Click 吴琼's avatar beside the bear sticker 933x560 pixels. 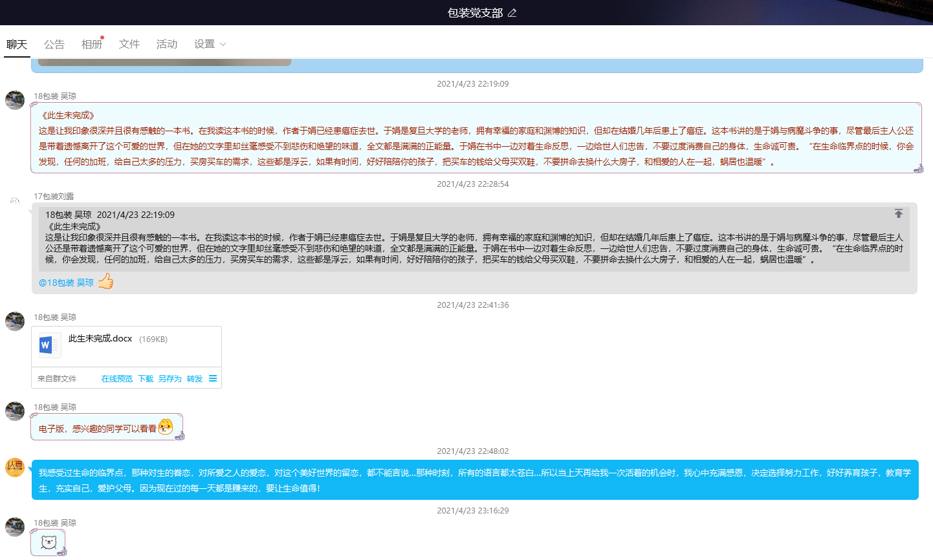coord(15,527)
